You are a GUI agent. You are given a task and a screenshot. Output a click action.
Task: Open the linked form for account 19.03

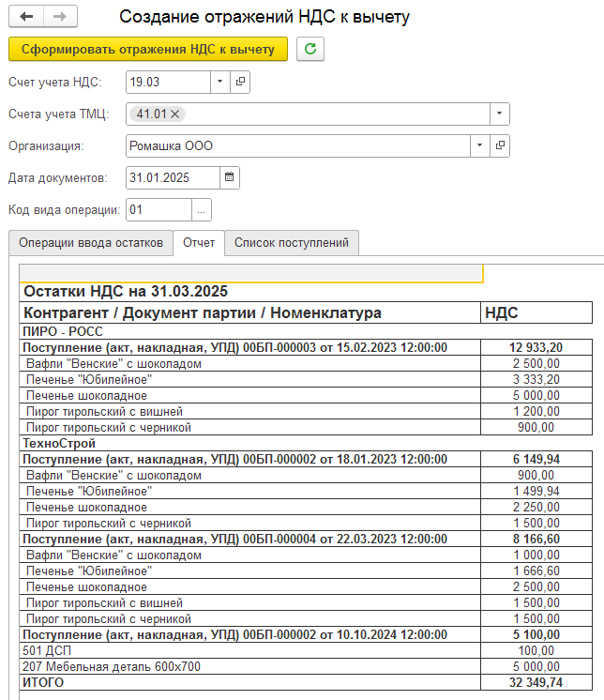pos(240,82)
